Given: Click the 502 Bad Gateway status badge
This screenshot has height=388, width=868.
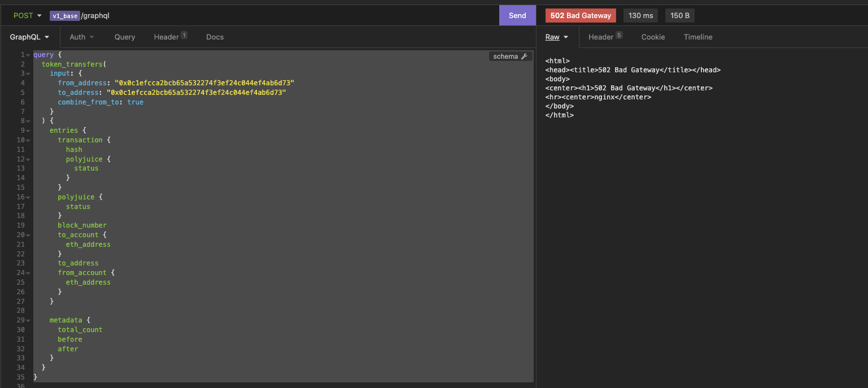Looking at the screenshot, I should pos(581,16).
